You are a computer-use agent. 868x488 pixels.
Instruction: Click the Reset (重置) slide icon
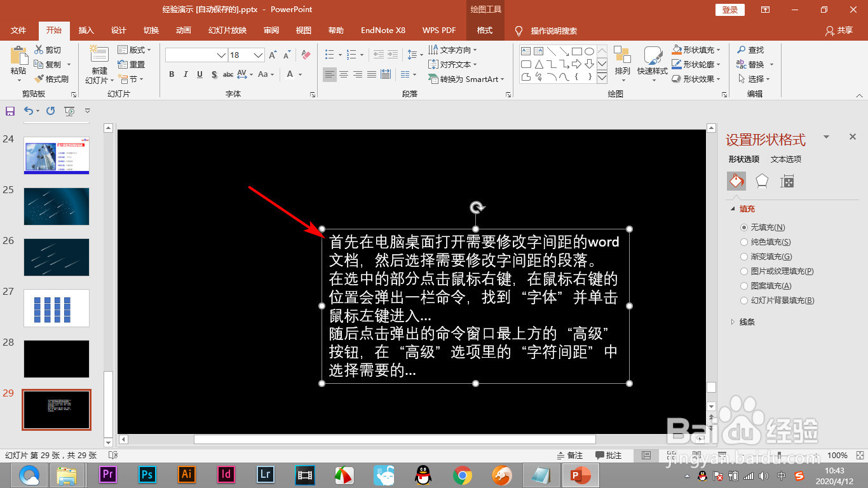[123, 64]
